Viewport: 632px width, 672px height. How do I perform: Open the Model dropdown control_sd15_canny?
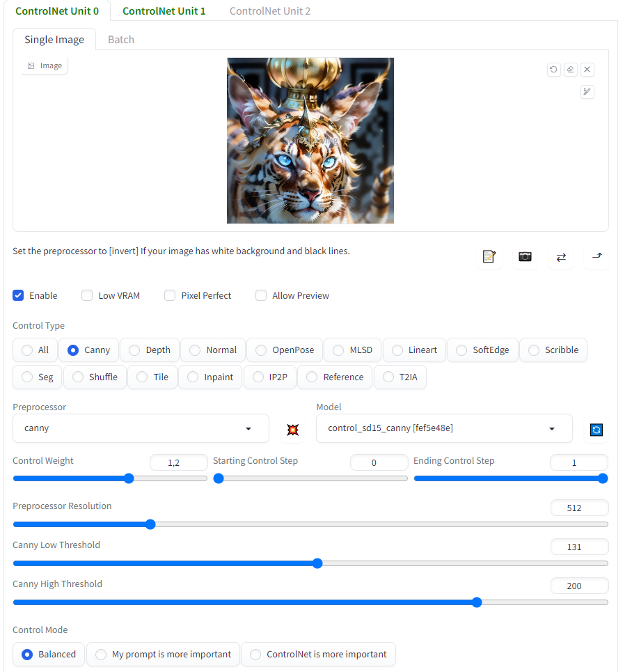pos(444,428)
